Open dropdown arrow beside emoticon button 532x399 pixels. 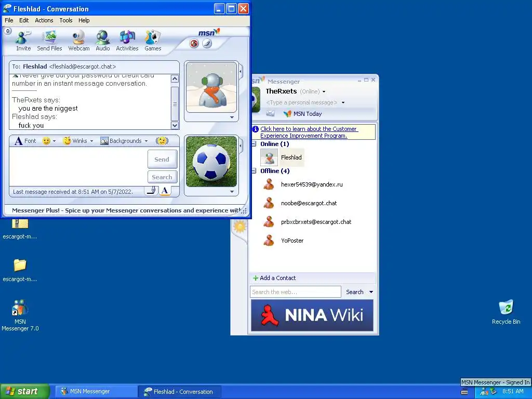tap(54, 141)
